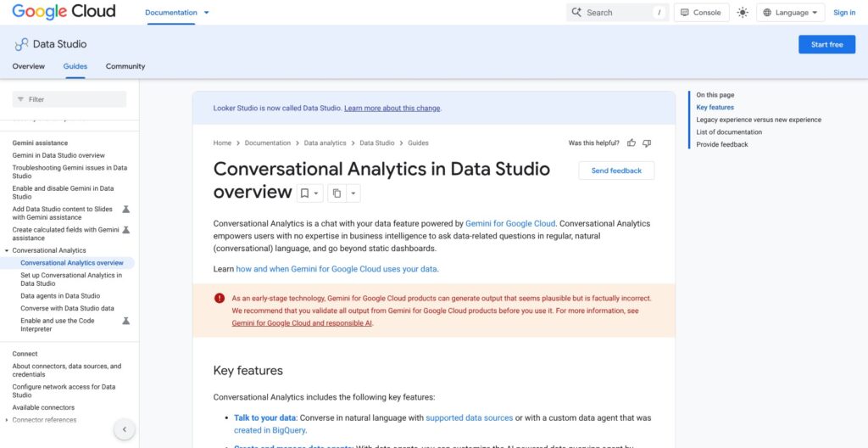The height and width of the screenshot is (448, 868).
Task: Jump to Key features in page outline
Action: (x=715, y=108)
